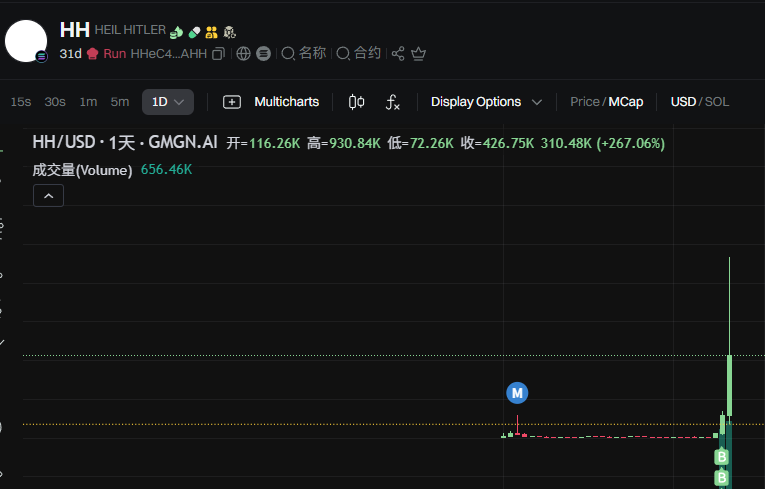Change candlestick chart style

click(x=357, y=102)
